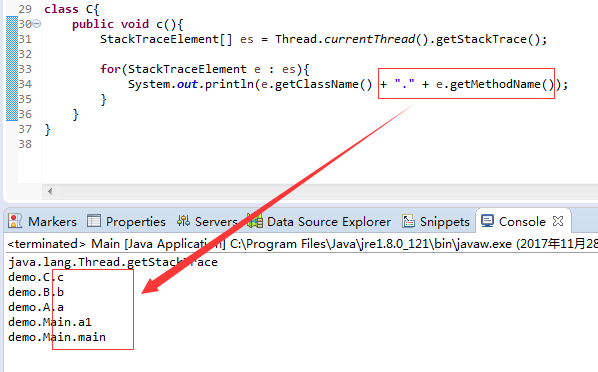Click the Data Source Explorer icon
This screenshot has width=598, height=372.
[255, 221]
